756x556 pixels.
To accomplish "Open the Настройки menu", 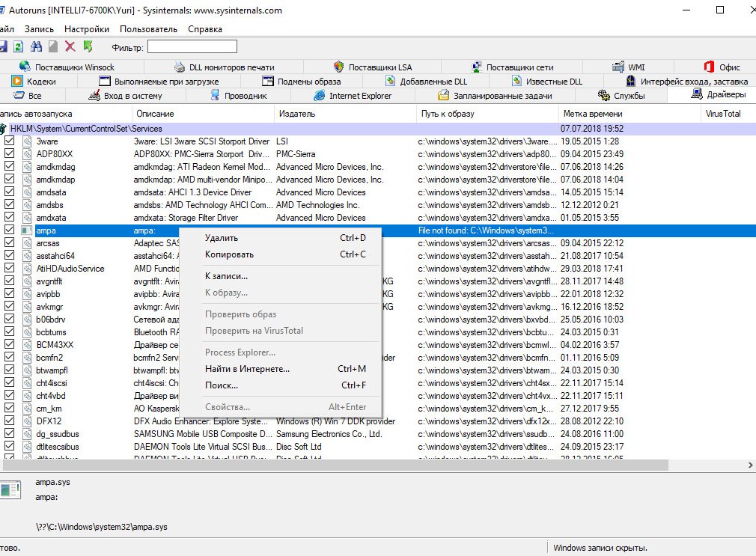I will pyautogui.click(x=87, y=29).
